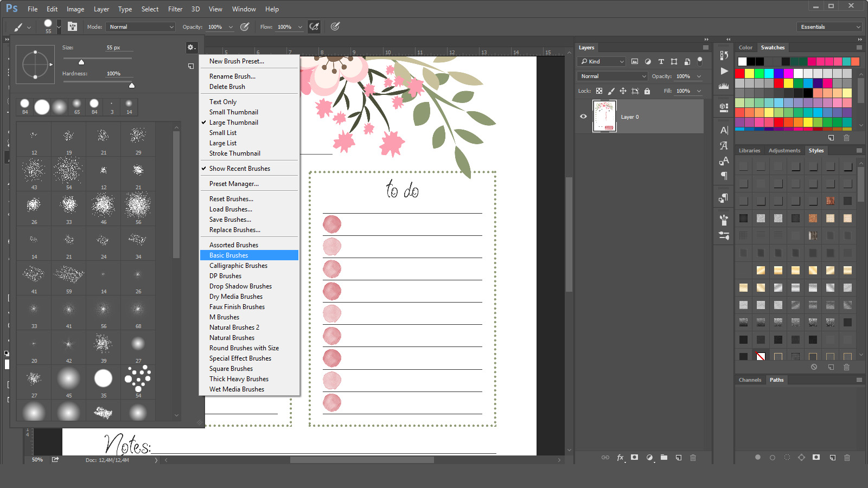The image size is (868, 488).
Task: Toggle the Brush panel button in options bar
Action: point(72,27)
